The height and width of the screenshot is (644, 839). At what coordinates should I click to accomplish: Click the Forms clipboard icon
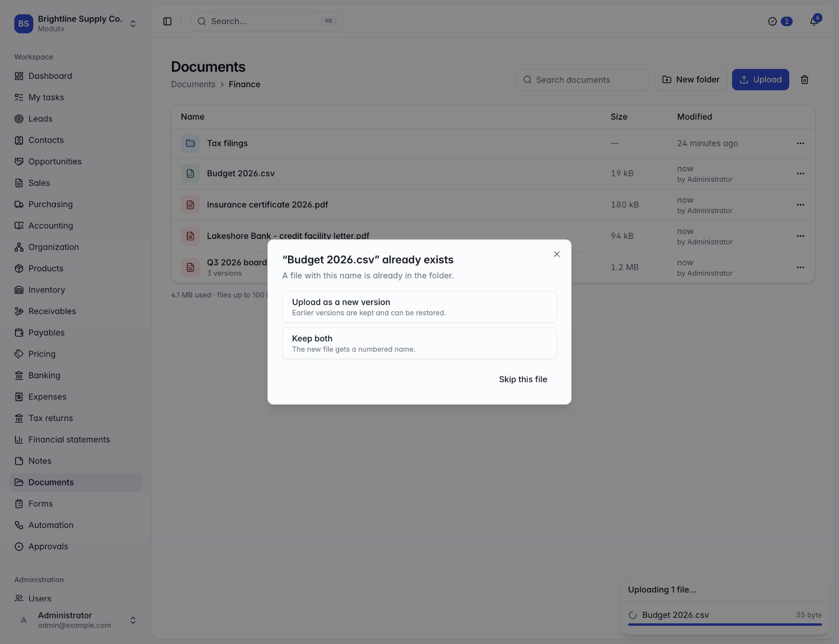point(19,504)
